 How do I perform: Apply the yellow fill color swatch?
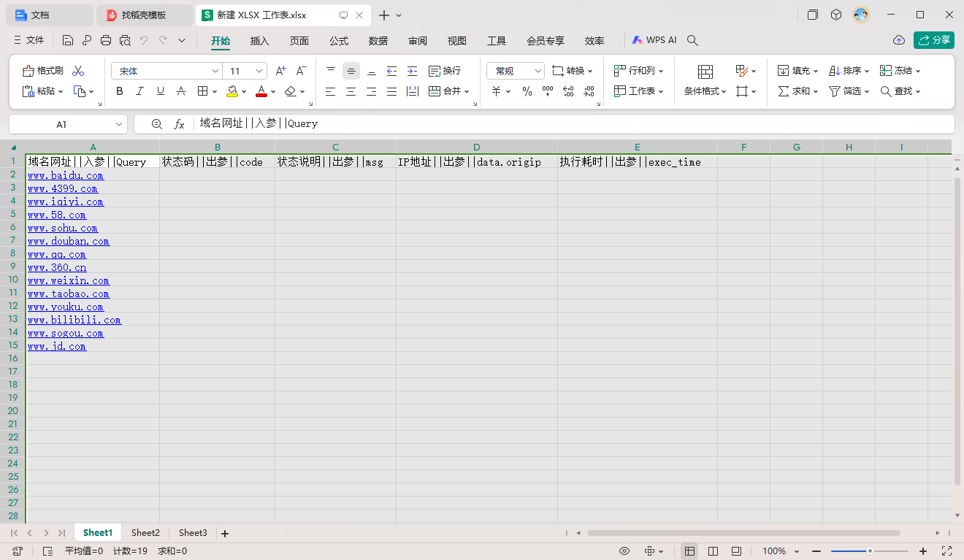232,91
